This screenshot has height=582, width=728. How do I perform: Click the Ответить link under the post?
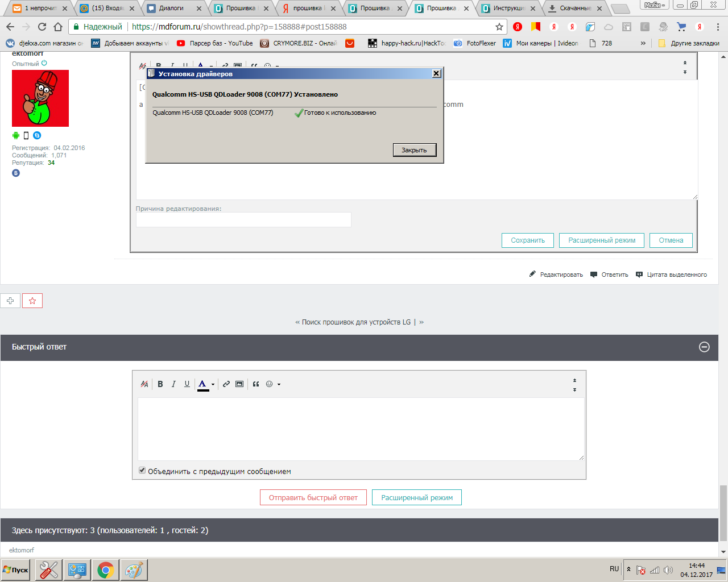pos(609,275)
